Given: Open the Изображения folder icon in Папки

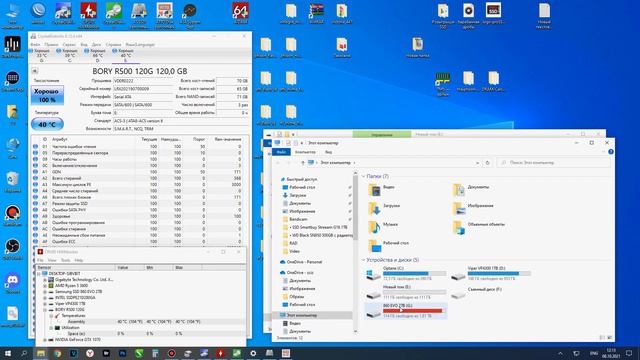Looking at the screenshot, I should (x=459, y=208).
